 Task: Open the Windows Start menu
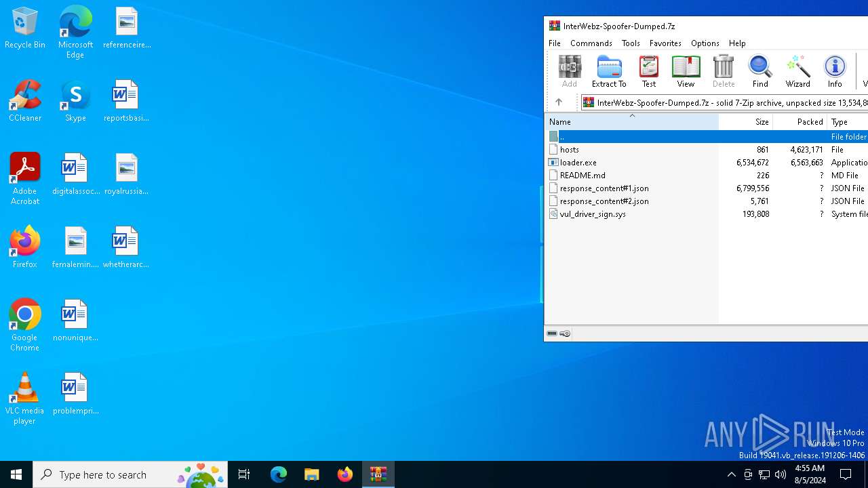pos(16,474)
